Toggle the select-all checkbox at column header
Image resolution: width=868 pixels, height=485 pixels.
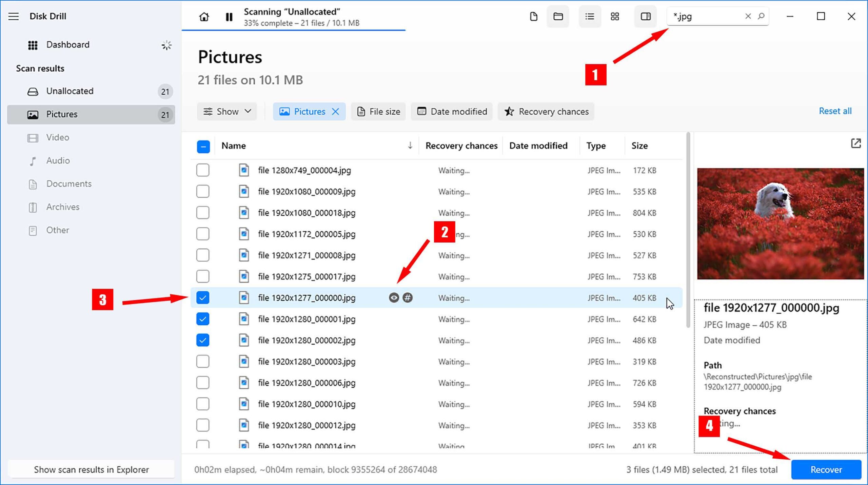coord(203,145)
